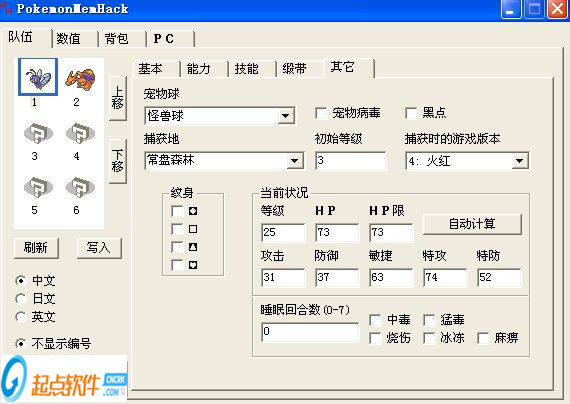Click the 写入 write button

99,248
